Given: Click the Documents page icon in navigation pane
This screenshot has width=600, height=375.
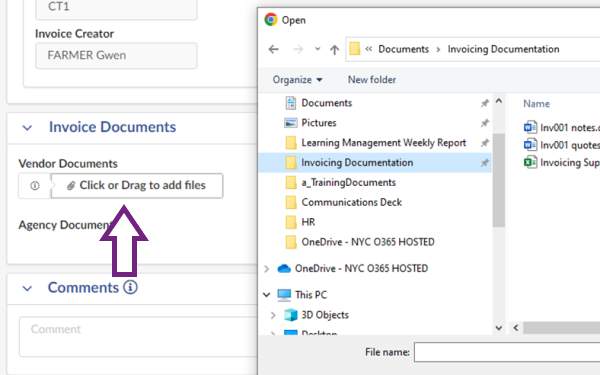Looking at the screenshot, I should [x=291, y=103].
